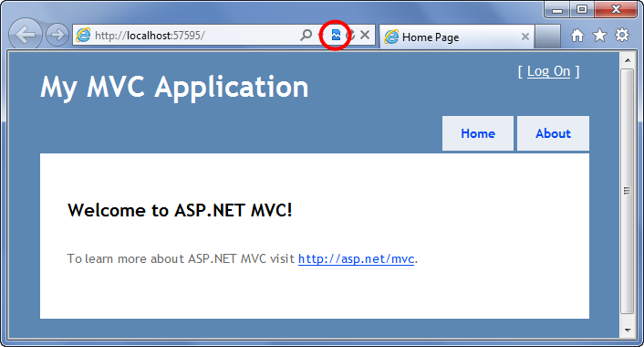The height and width of the screenshot is (347, 644).
Task: Click the scrollbar down arrow
Action: click(628, 331)
